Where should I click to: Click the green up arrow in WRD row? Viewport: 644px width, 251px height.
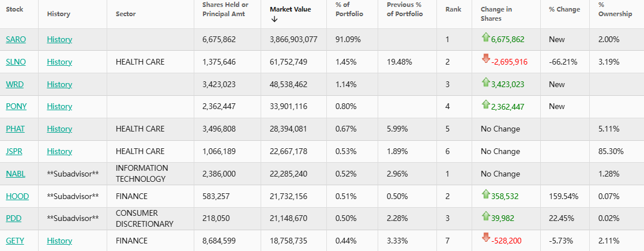485,83
